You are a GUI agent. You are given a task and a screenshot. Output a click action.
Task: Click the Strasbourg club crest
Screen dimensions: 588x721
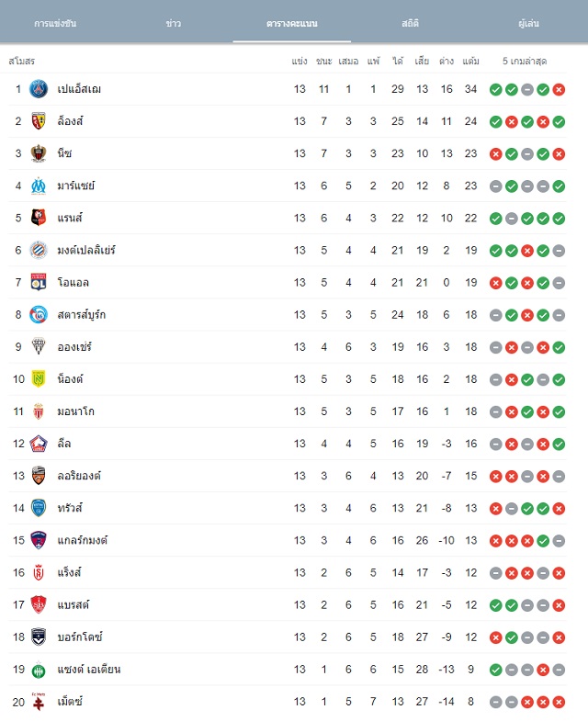pyautogui.click(x=39, y=314)
